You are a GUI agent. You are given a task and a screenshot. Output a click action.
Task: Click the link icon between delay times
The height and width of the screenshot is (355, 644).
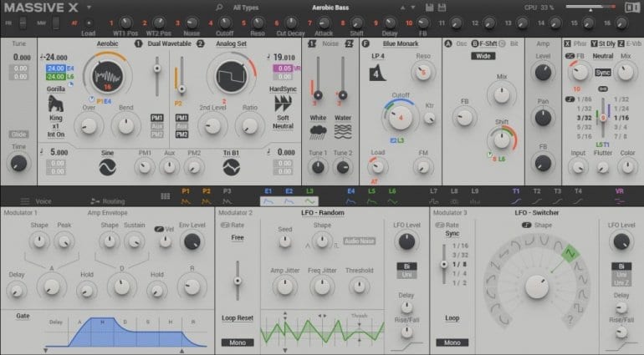tap(603, 89)
